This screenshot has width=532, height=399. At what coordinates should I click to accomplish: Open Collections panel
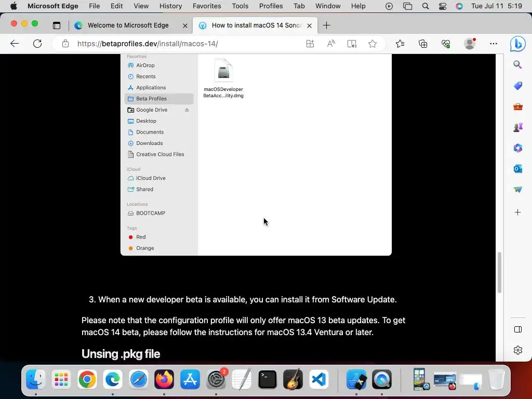coord(423,44)
